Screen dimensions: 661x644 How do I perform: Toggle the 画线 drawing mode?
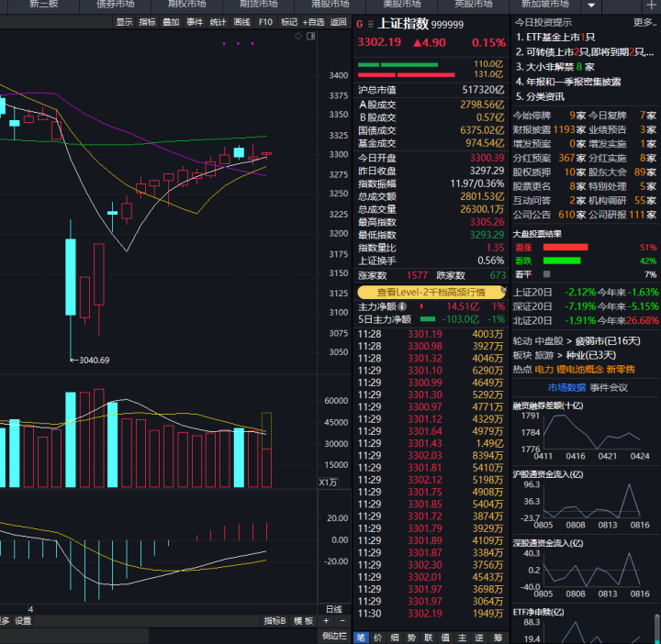pos(242,22)
